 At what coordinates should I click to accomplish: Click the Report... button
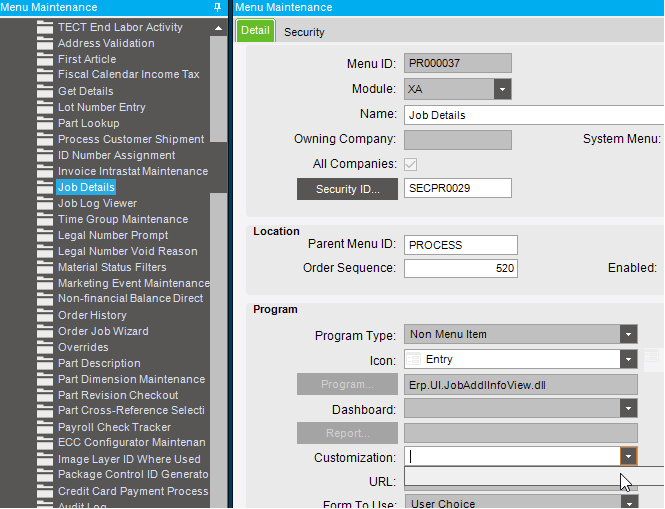347,433
